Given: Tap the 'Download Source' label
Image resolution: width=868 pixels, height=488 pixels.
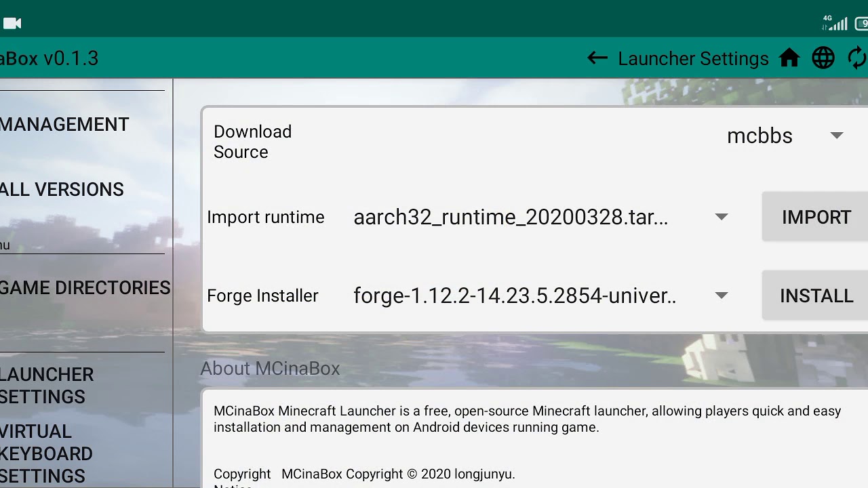Looking at the screenshot, I should coord(252,142).
